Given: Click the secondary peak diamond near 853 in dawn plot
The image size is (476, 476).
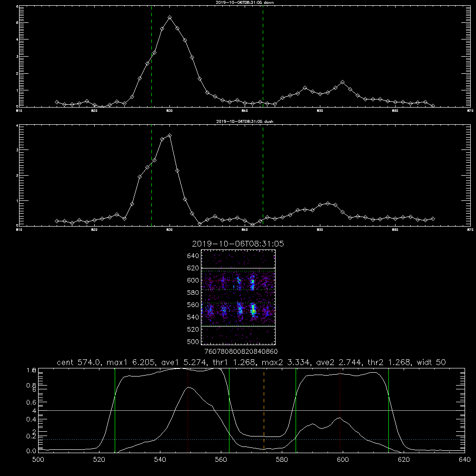Looking at the screenshot, I should click(342, 82).
